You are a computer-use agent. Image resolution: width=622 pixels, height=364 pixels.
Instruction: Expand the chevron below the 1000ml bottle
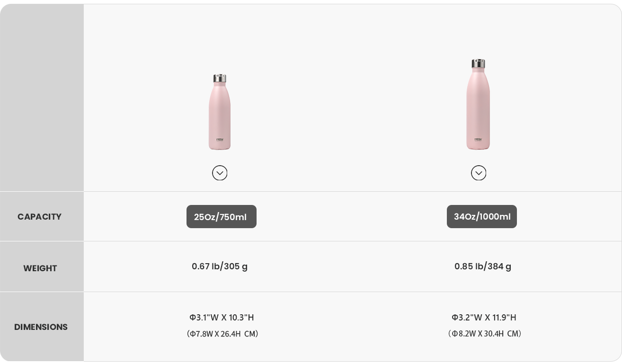pyautogui.click(x=479, y=173)
